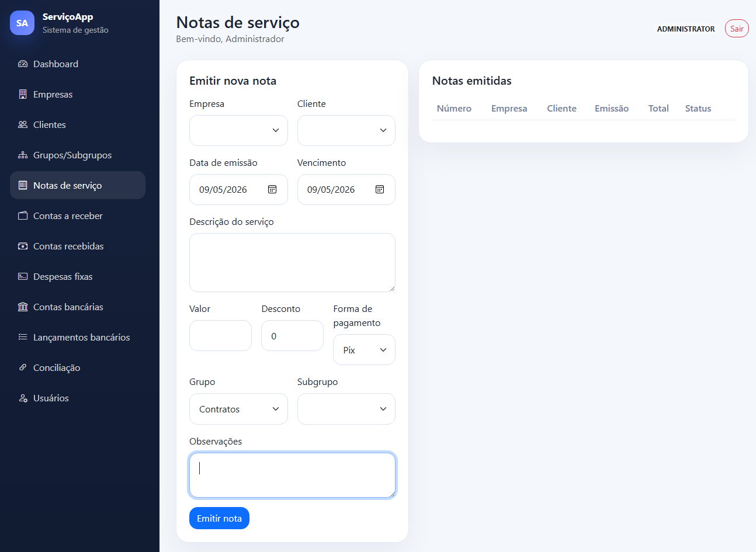Click the Emissão column header
This screenshot has height=552, width=756.
612,108
